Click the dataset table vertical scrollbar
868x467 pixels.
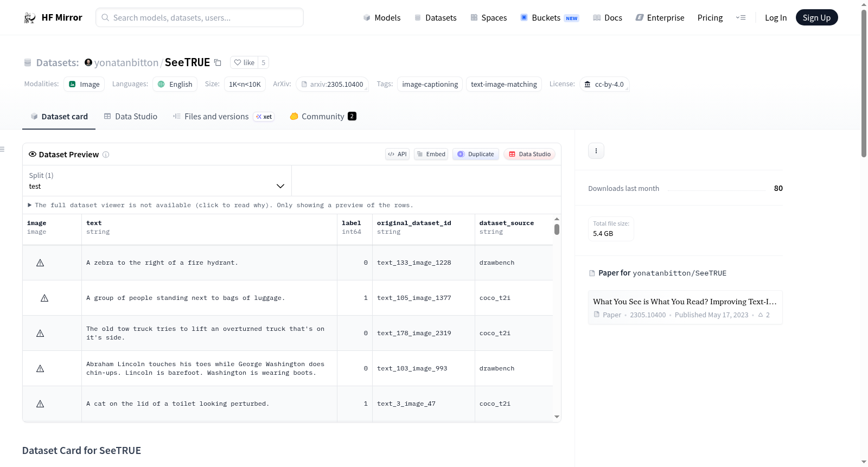(x=557, y=229)
